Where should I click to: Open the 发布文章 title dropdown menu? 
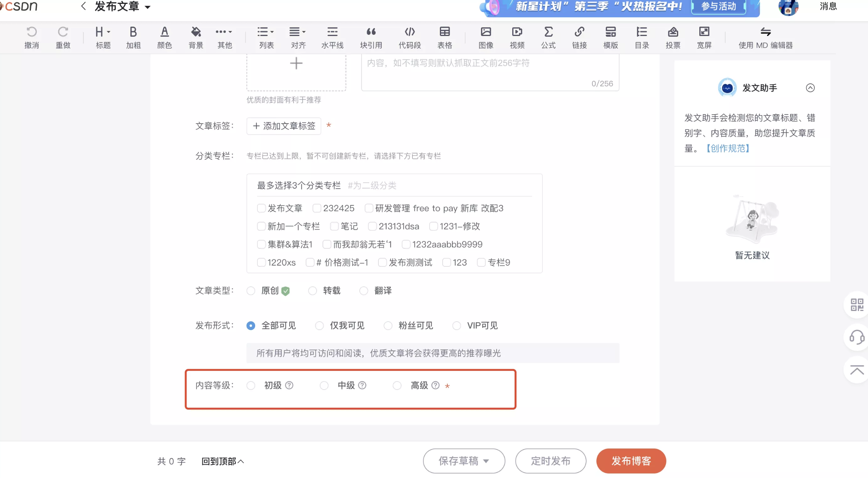point(148,7)
